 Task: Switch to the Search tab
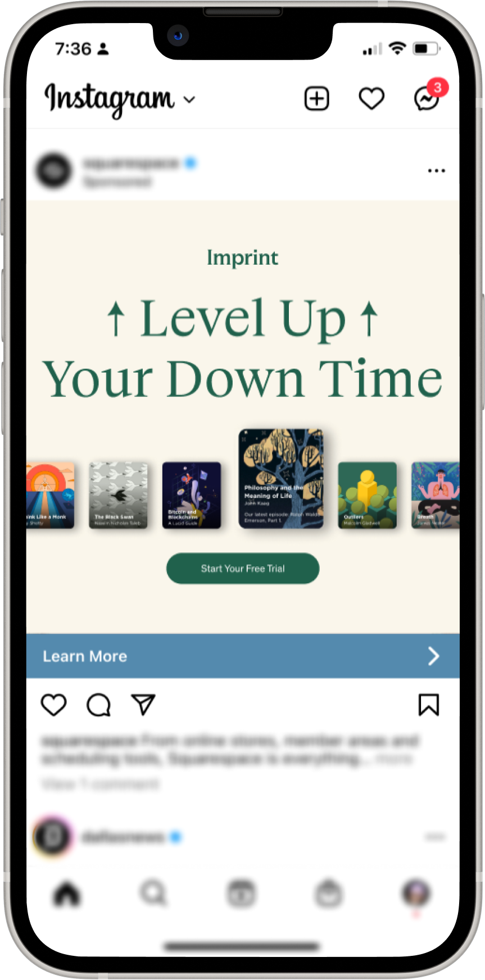tap(153, 893)
